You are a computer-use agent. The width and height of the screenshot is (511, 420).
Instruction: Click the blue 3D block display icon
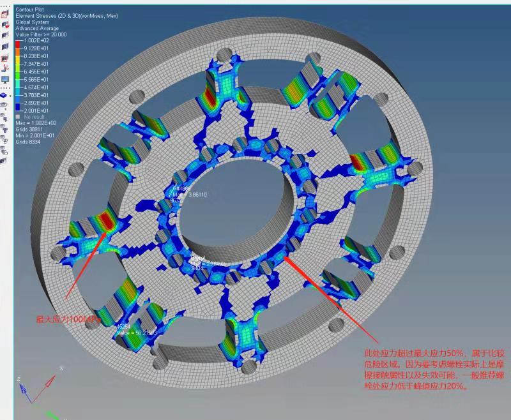[x=3, y=94]
